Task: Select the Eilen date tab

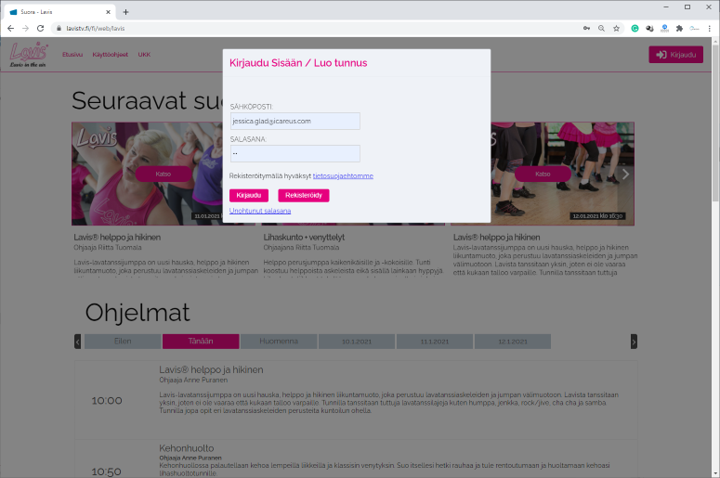Action: (123, 341)
